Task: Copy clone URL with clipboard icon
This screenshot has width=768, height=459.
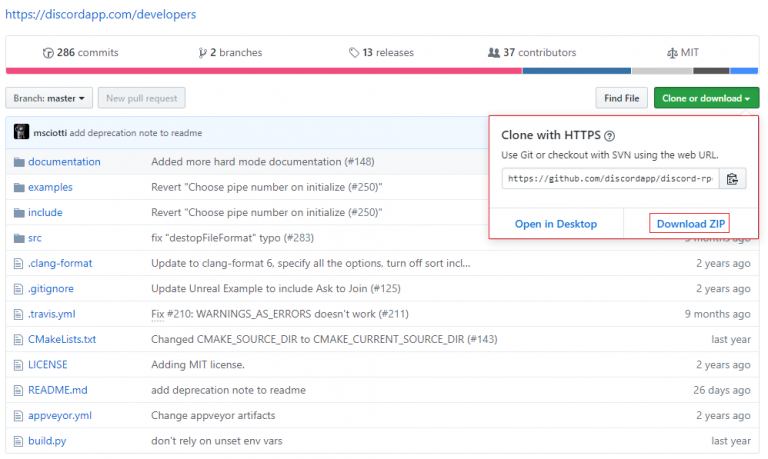Action: 732,179
